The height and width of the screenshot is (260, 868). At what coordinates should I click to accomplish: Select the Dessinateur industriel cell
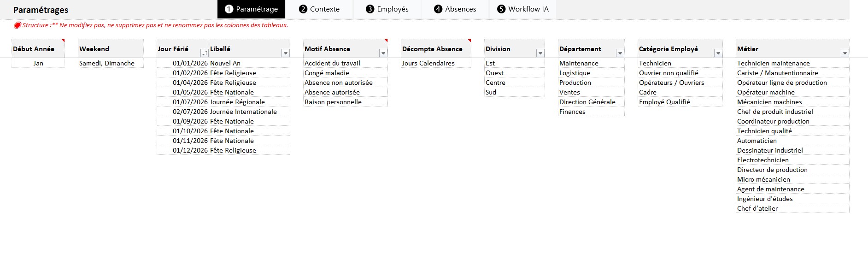point(792,150)
